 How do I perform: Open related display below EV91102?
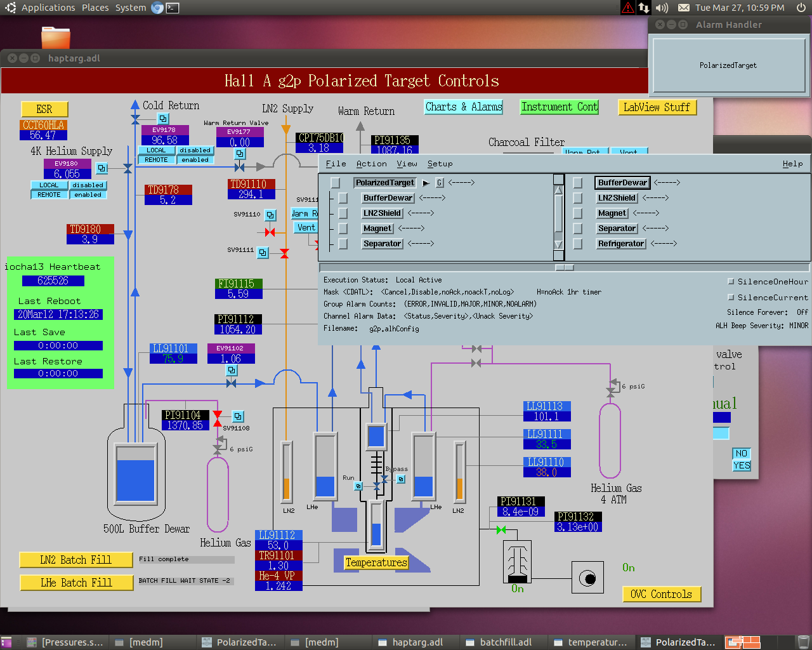click(232, 370)
